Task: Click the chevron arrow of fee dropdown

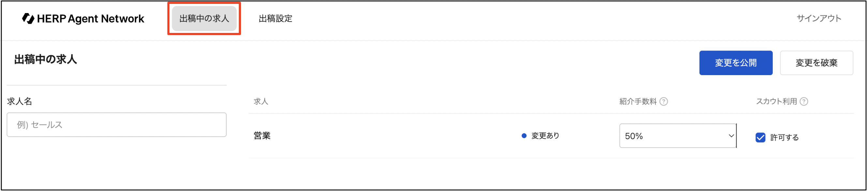Action: click(731, 136)
